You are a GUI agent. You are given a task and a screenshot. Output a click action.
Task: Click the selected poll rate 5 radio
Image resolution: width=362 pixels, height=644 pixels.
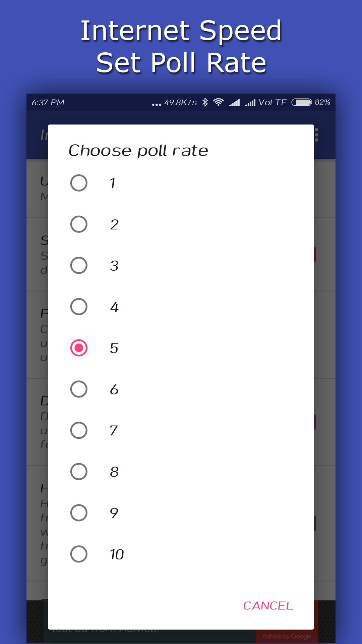[79, 348]
